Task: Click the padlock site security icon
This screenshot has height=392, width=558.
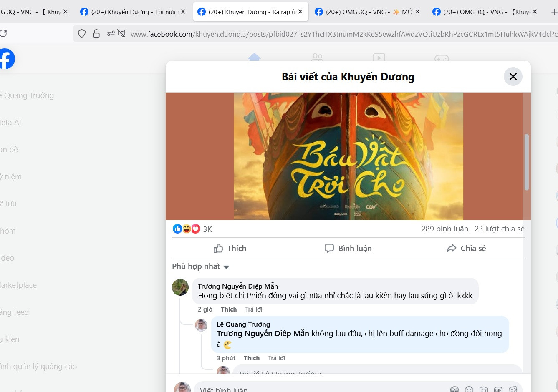Action: [x=96, y=33]
